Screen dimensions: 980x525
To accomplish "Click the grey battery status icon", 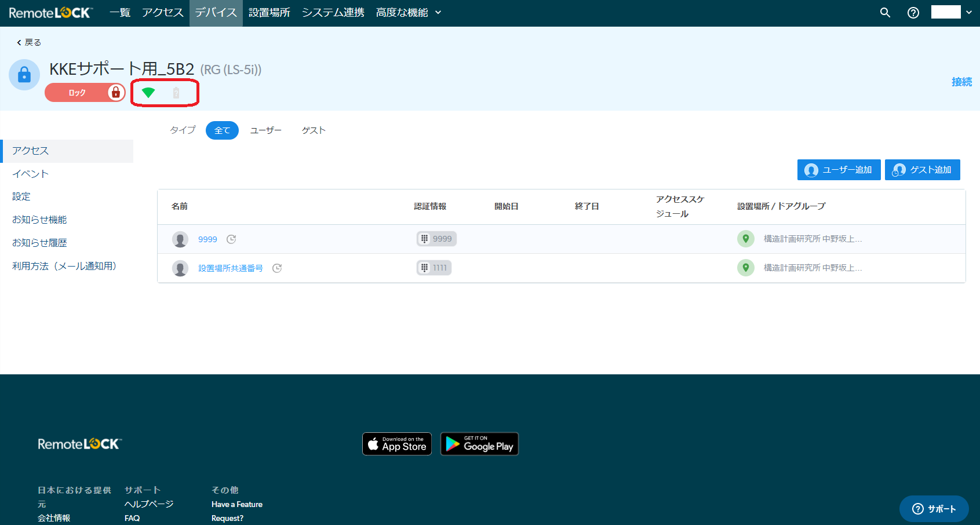I will [x=176, y=93].
